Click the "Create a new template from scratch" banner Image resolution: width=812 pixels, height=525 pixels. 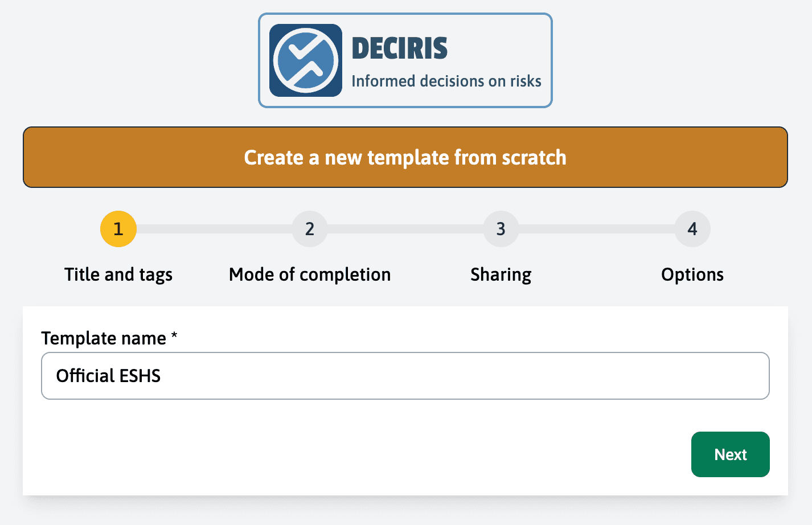(405, 157)
